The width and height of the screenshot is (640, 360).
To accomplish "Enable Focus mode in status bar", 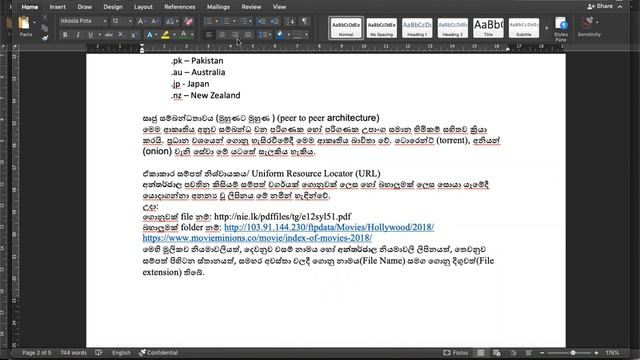I will click(x=456, y=353).
